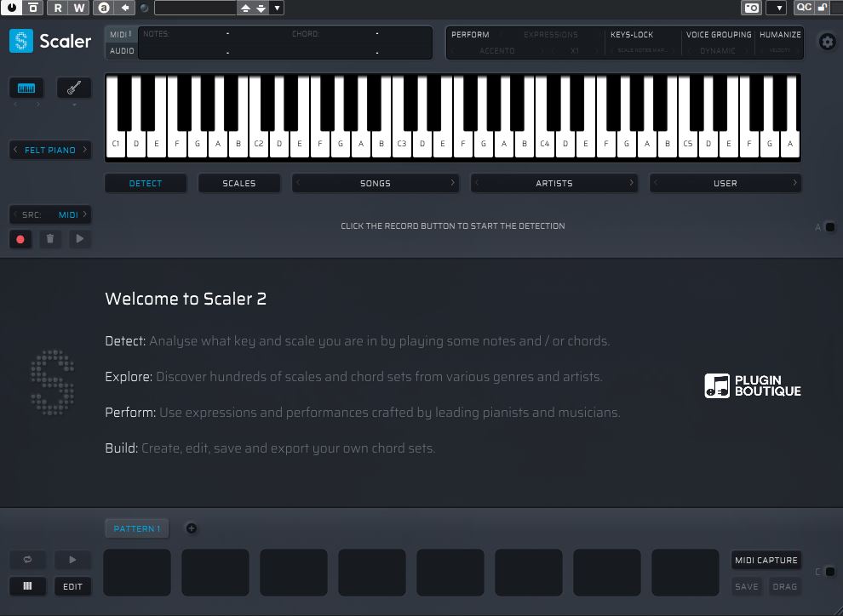Open Scaler settings gear icon
The height and width of the screenshot is (616, 843).
coord(827,42)
